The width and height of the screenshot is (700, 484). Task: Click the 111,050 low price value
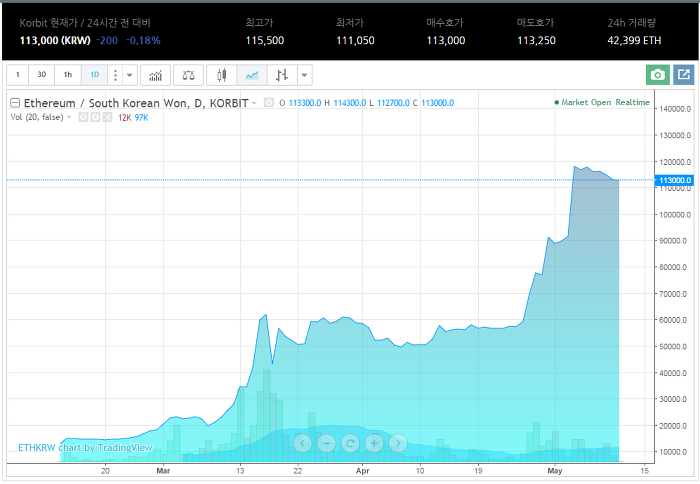point(355,41)
